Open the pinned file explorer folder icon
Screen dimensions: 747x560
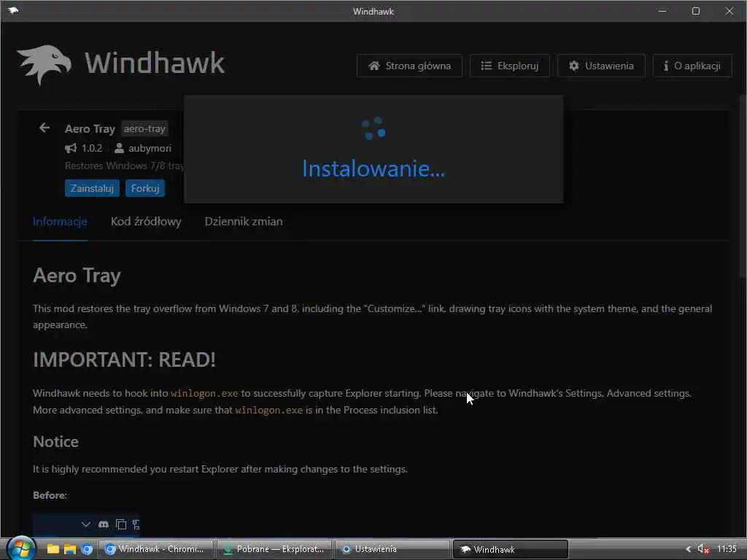[53, 549]
